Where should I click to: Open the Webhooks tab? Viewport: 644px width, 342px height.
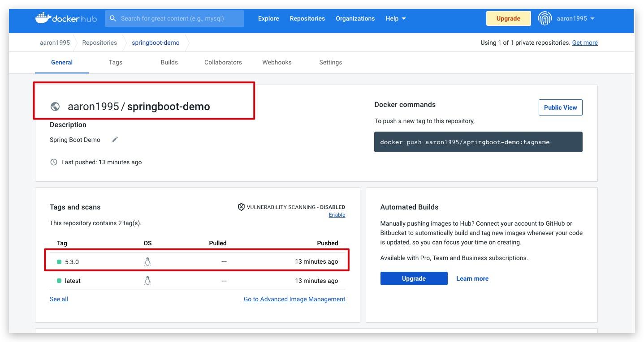[x=277, y=62]
